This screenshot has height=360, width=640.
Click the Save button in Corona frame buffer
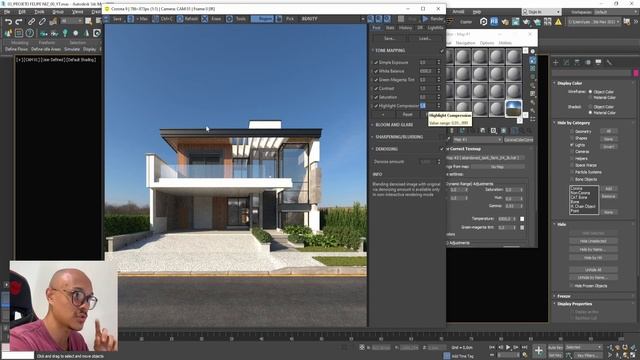(x=114, y=19)
